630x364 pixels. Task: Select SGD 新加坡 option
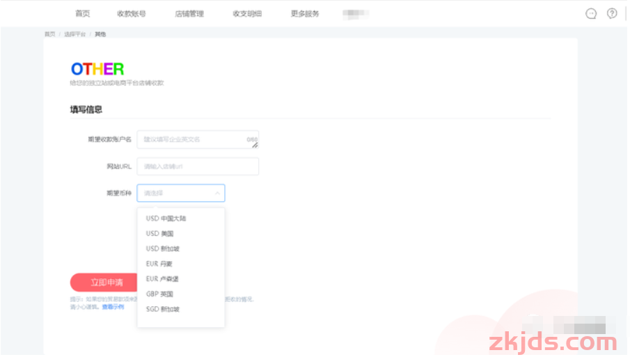pos(181,309)
